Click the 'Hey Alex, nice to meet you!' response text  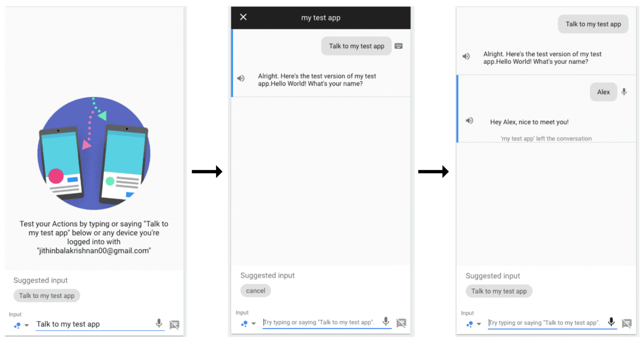coord(529,122)
